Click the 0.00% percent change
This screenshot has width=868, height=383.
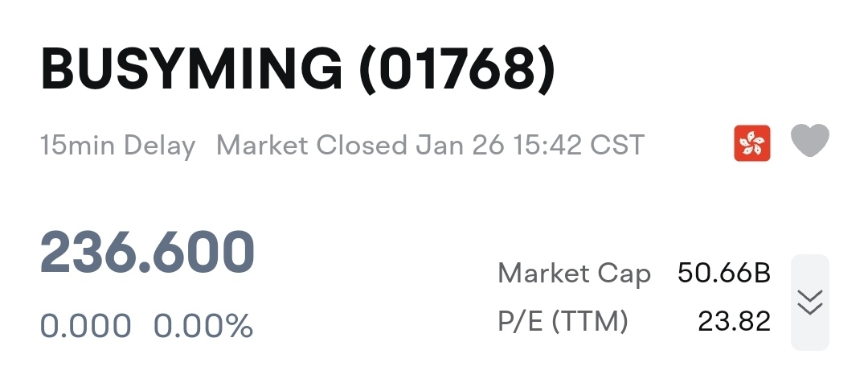203,327
